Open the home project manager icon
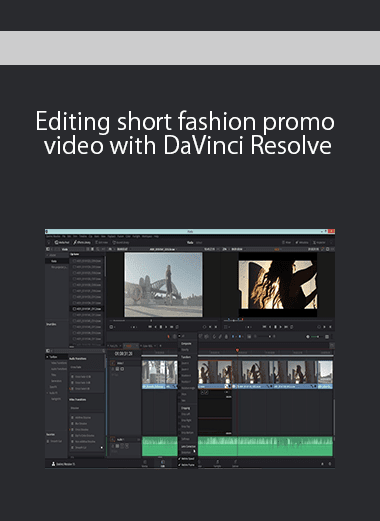This screenshot has height=521, width=380. coord(322,464)
